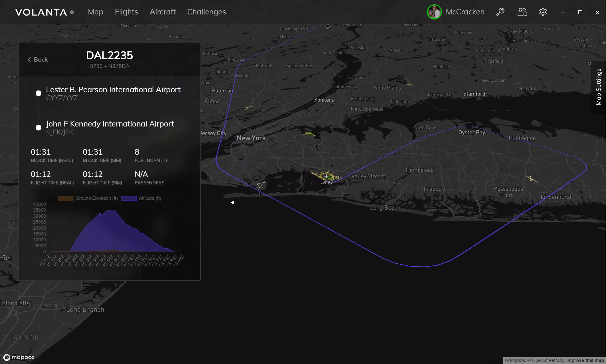Select Lester B. Pearson International Airport
The image size is (606, 364).
(x=113, y=89)
